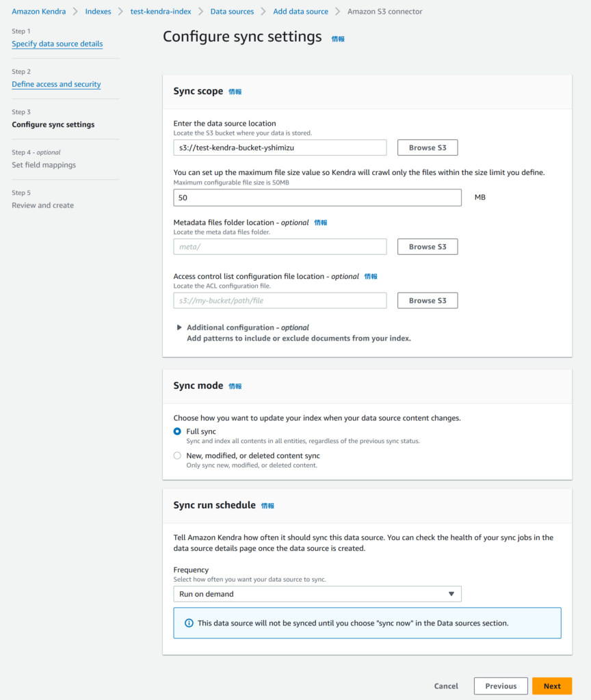This screenshot has height=700, width=591.
Task: Click the maximum file size field showing 50
Action: [317, 198]
